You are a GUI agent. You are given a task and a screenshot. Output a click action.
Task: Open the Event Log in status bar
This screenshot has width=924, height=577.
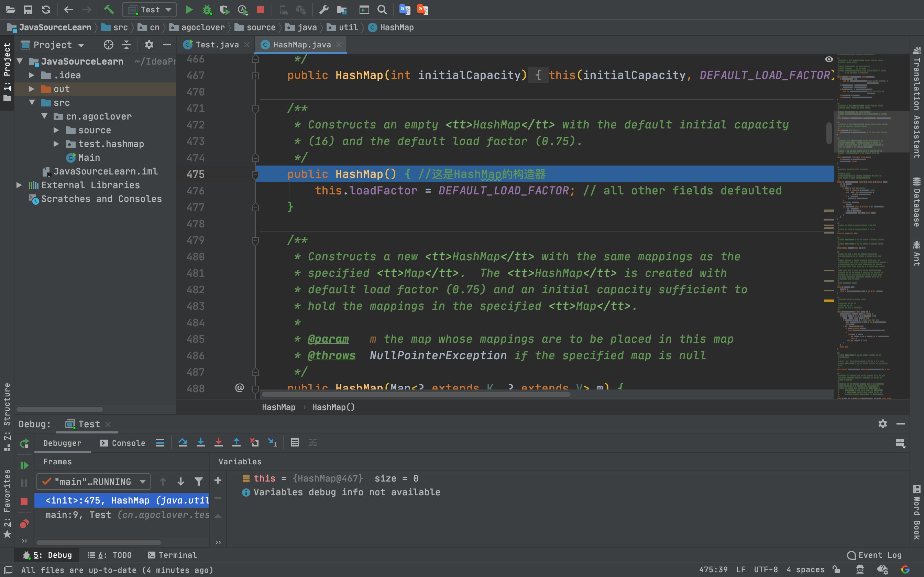(875, 555)
